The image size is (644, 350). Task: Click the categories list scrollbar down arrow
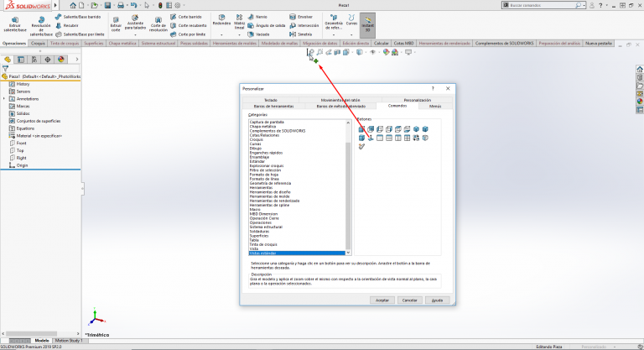click(x=348, y=253)
